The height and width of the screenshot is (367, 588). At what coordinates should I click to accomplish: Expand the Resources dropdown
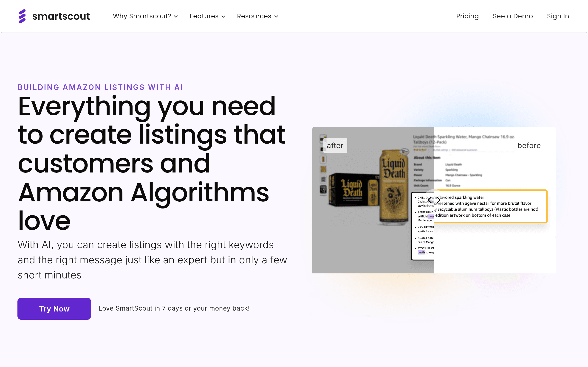coord(257,16)
